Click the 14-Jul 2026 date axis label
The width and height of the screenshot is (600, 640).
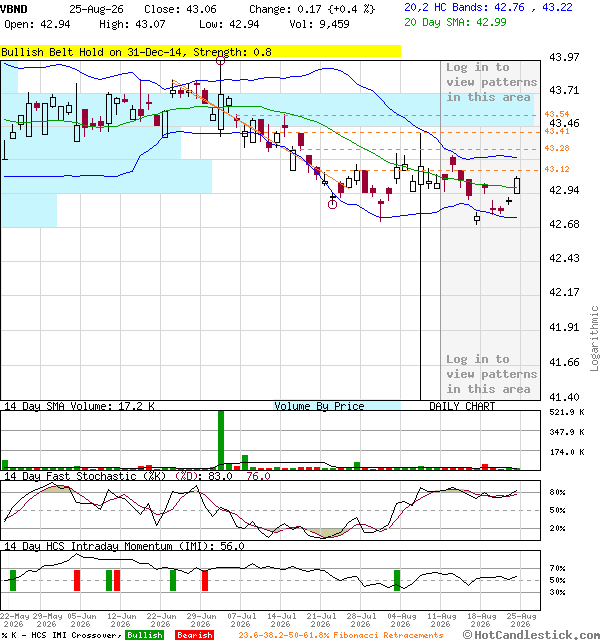281,620
